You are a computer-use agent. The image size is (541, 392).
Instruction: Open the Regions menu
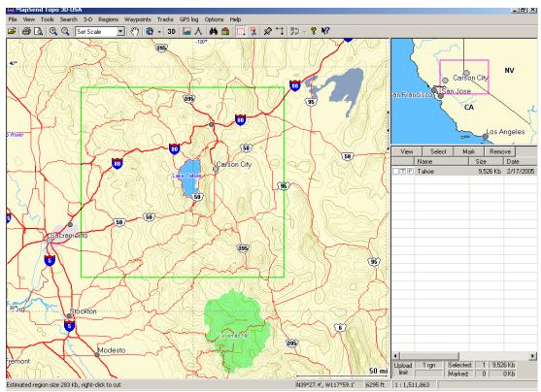[108, 19]
